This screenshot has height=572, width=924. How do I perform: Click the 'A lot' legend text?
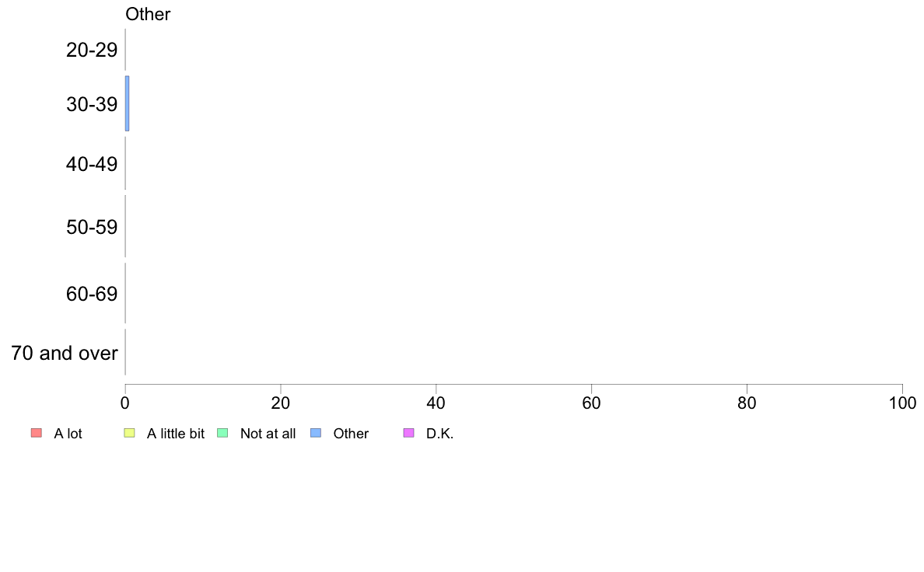tap(68, 434)
